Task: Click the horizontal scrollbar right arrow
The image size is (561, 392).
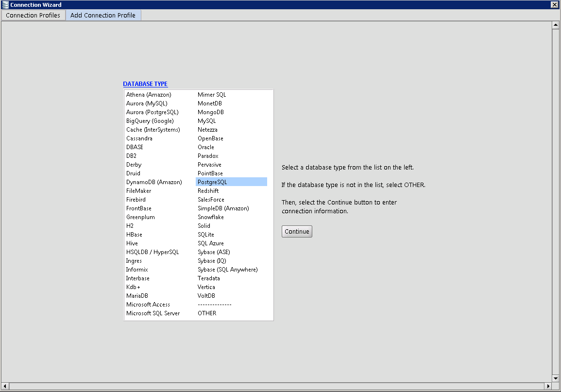Action: (x=548, y=386)
